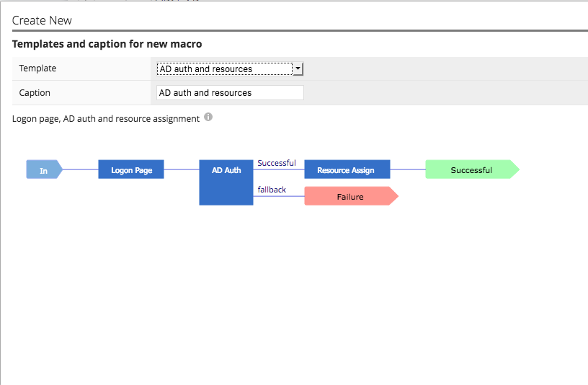Screen dimensions: 588x385
Task: Click the green Successful ending node
Action: pyautogui.click(x=472, y=169)
